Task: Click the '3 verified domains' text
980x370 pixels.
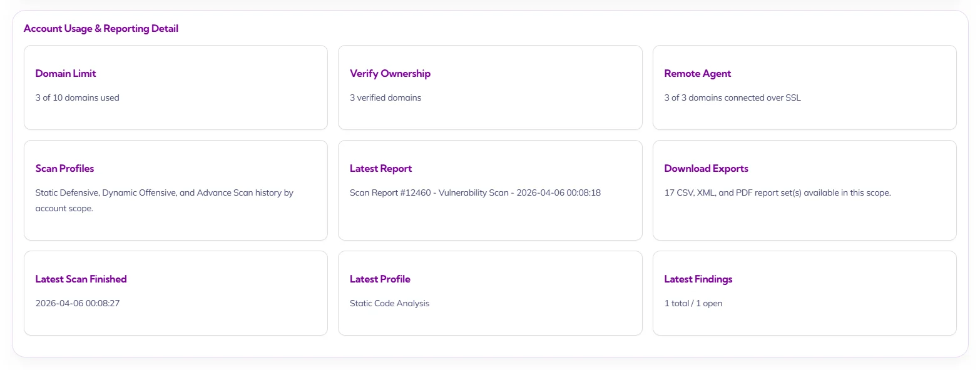Action: coord(385,97)
